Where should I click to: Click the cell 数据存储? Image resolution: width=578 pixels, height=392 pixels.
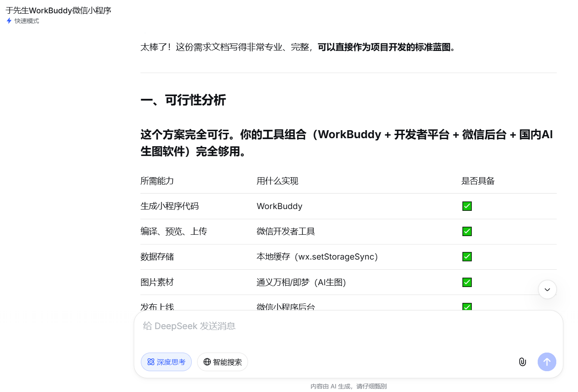pos(157,256)
